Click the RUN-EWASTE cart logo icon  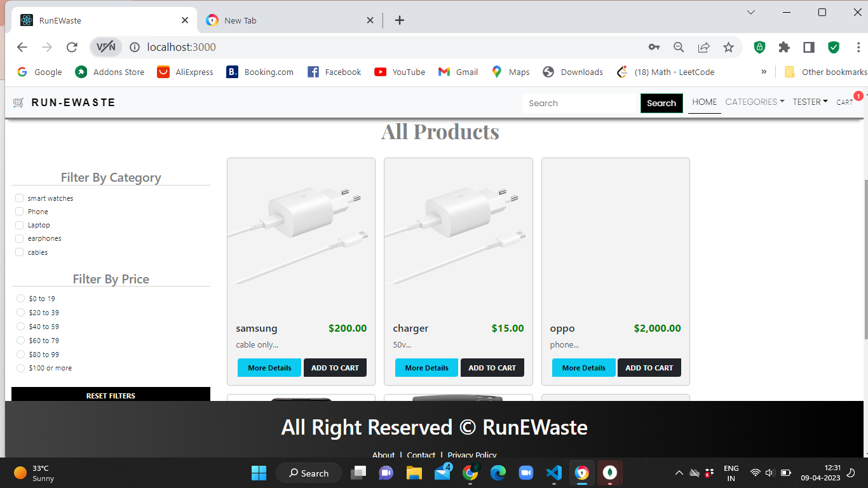(18, 102)
